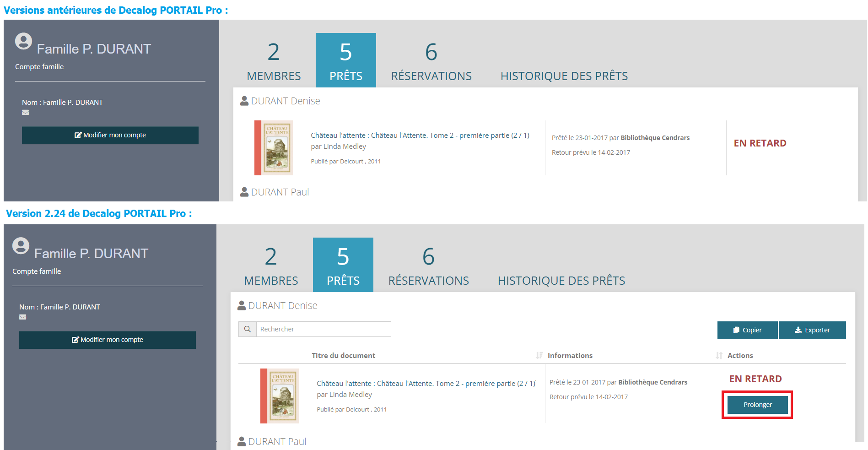Click the person icon beside DURANT Denise in 2.24
The height and width of the screenshot is (450, 868).
(x=242, y=305)
